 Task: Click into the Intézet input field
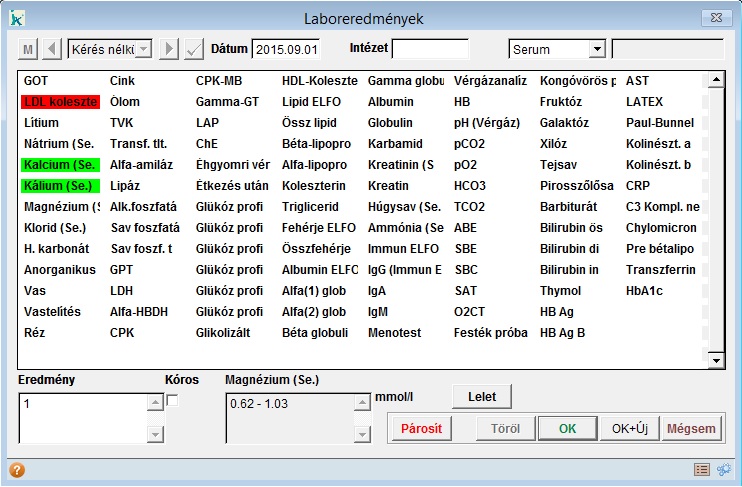pyautogui.click(x=430, y=49)
